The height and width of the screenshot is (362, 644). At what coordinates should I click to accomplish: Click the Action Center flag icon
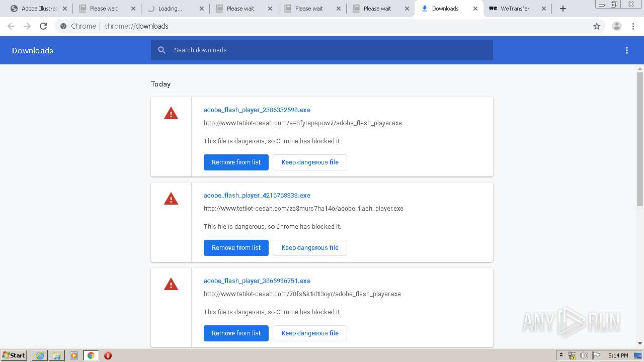pos(596,355)
